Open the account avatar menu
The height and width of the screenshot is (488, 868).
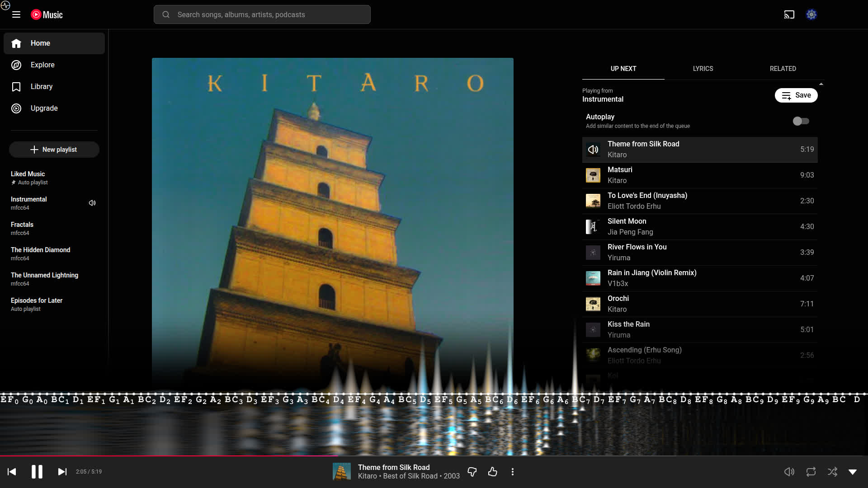[x=811, y=14]
